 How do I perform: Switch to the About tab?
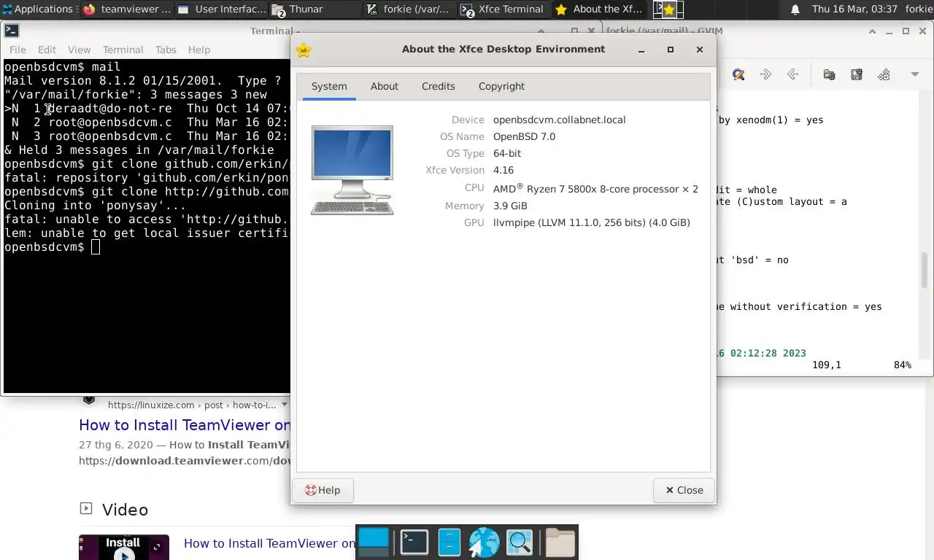pos(385,86)
